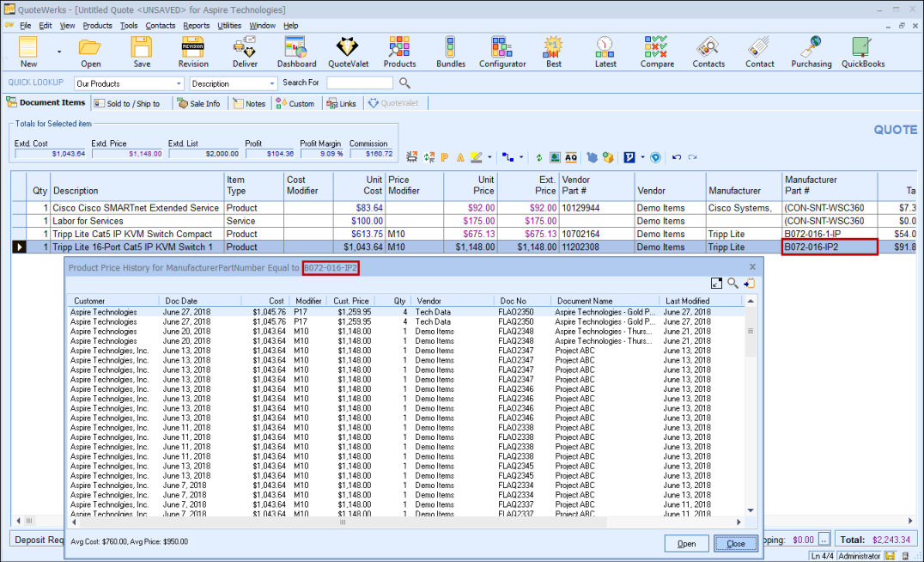Click the quick lookup search magnifier
Image resolution: width=924 pixels, height=562 pixels.
coord(404,83)
